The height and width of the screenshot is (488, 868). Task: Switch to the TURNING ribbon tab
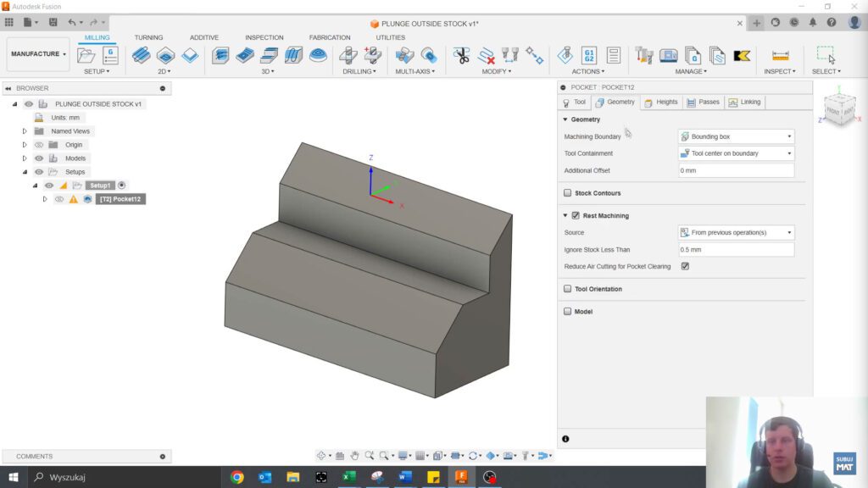tap(148, 37)
